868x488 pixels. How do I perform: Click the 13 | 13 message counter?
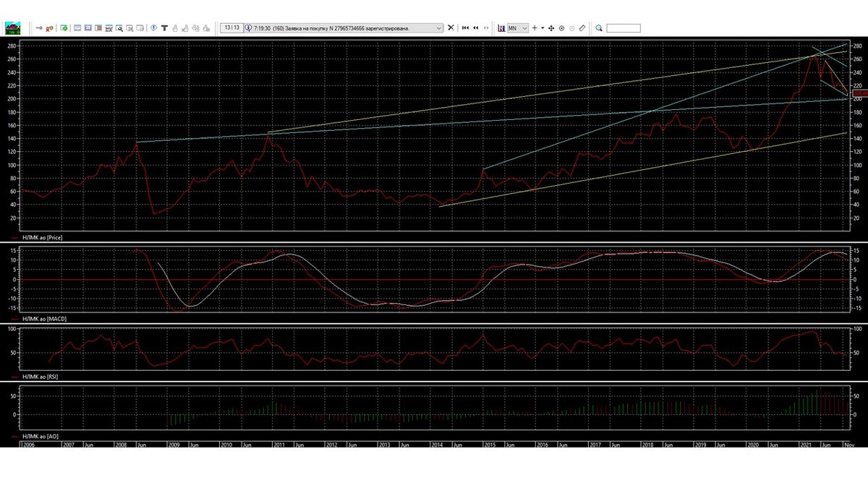231,27
